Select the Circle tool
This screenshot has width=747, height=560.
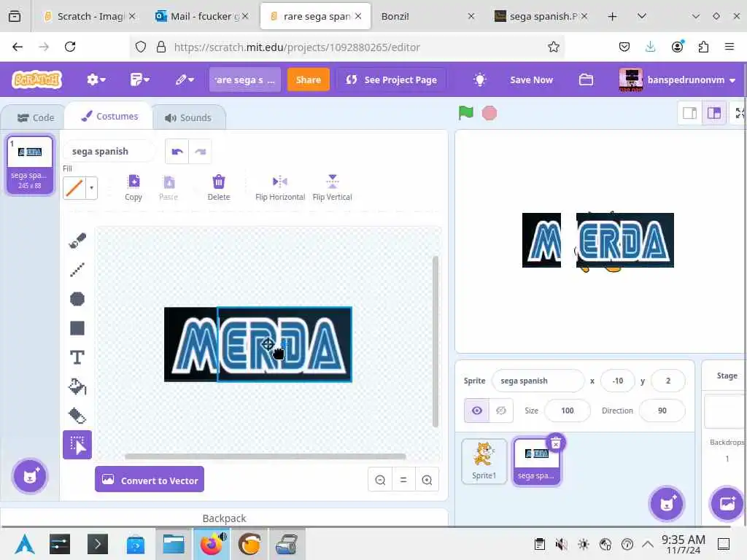pyautogui.click(x=77, y=298)
